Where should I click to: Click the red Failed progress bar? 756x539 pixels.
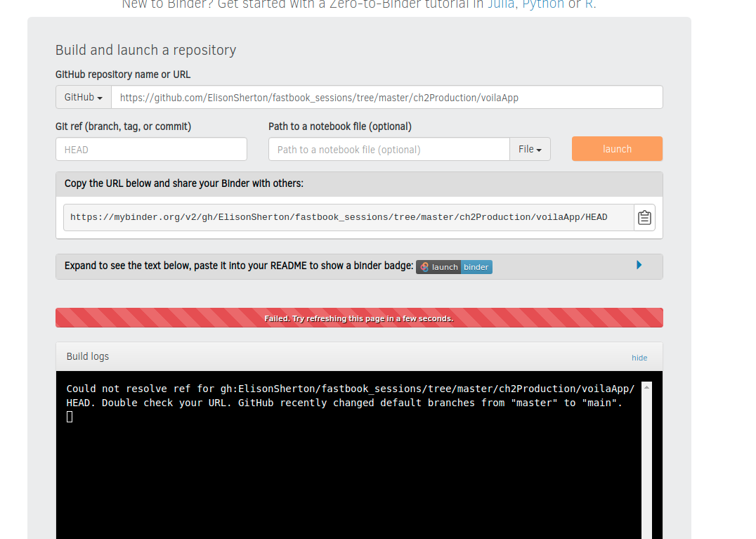coord(359,318)
